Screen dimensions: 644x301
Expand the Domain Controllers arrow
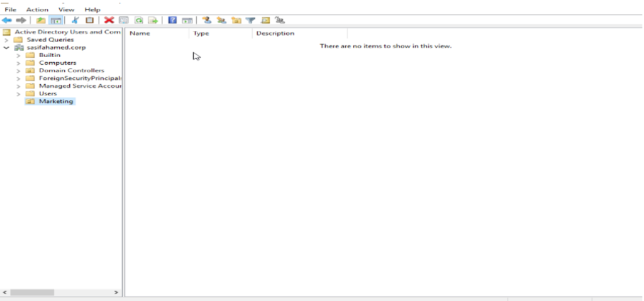tap(18, 71)
